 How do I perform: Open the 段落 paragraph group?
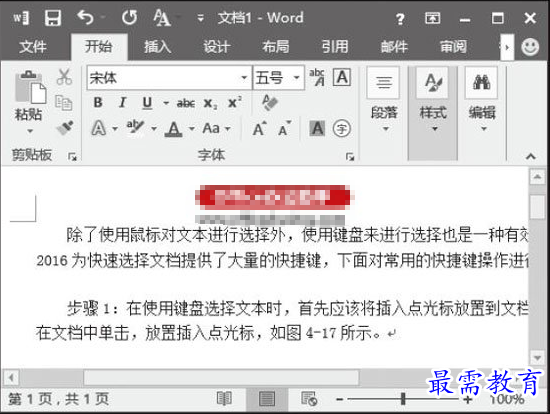(x=383, y=100)
